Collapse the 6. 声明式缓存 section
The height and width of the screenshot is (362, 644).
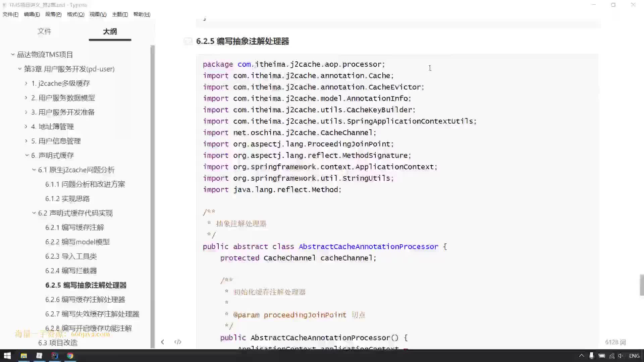[27, 155]
